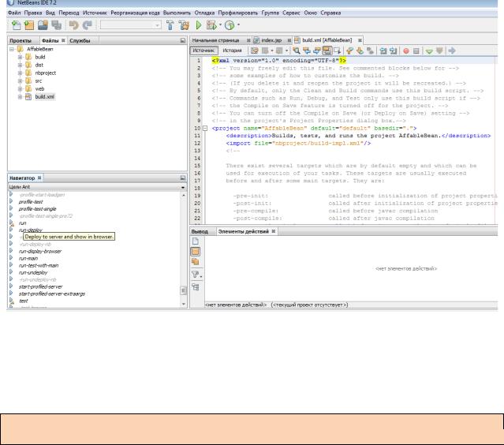Collapse the project code fold at line 10
The image size is (504, 445).
click(205, 129)
